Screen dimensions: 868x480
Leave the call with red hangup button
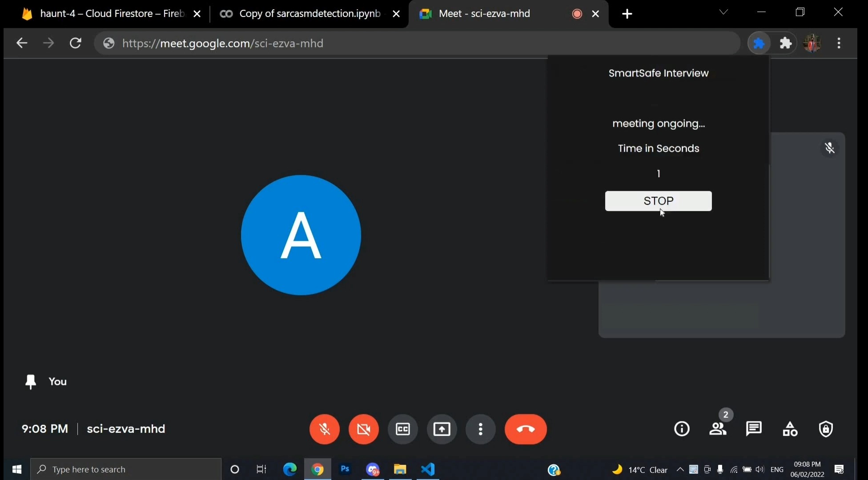pos(526,429)
